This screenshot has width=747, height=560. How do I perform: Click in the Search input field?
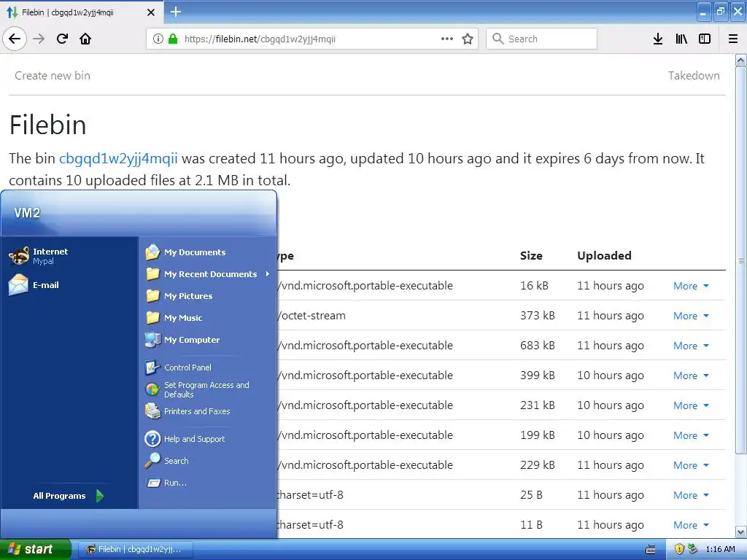click(541, 39)
